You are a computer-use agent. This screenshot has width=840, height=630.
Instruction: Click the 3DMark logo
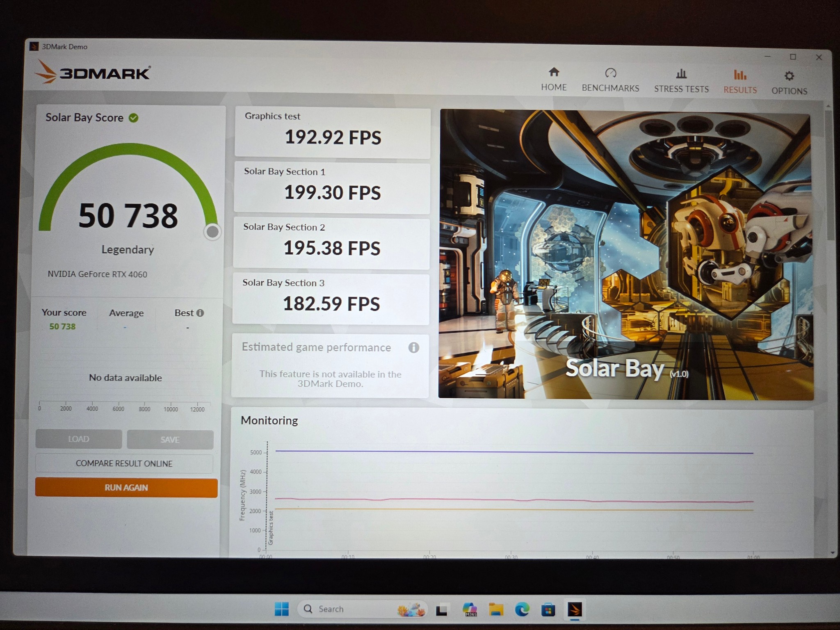coord(93,72)
